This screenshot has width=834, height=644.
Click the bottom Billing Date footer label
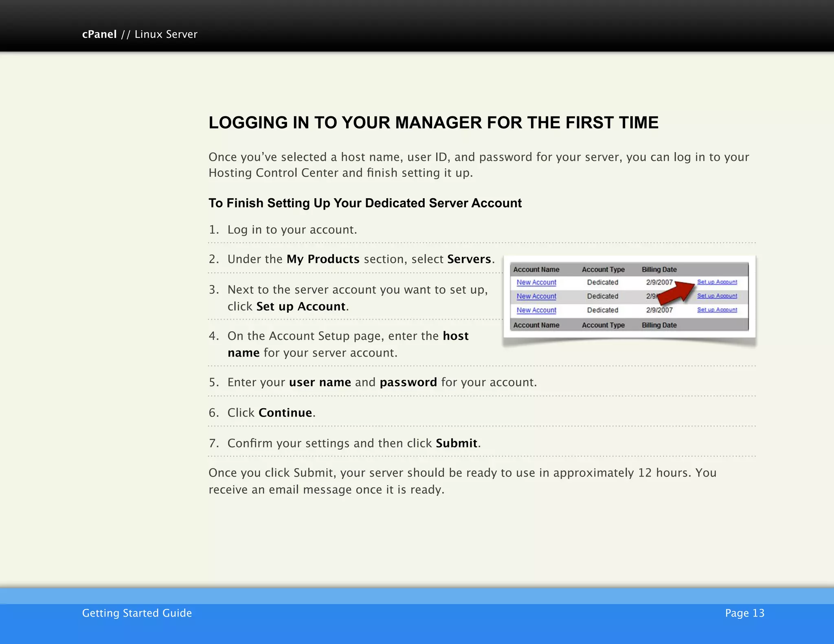tap(659, 325)
